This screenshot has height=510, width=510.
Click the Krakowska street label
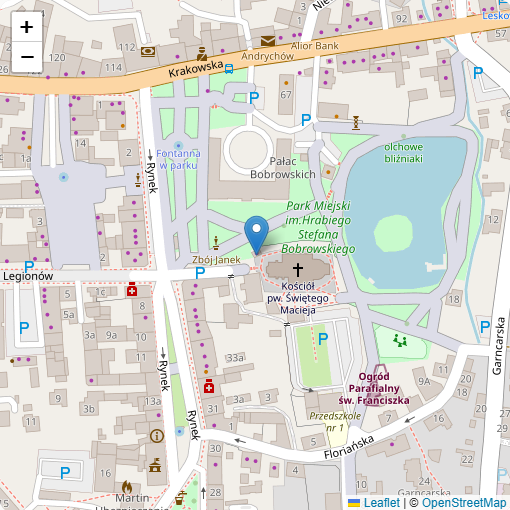[x=196, y=69]
